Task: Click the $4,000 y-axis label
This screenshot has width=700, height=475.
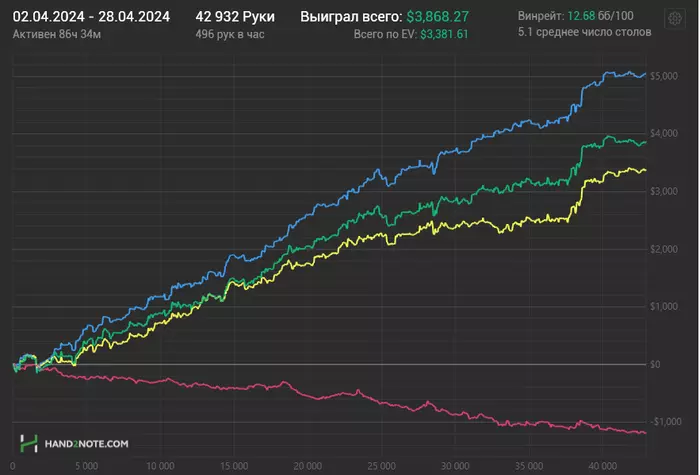Action: [664, 133]
